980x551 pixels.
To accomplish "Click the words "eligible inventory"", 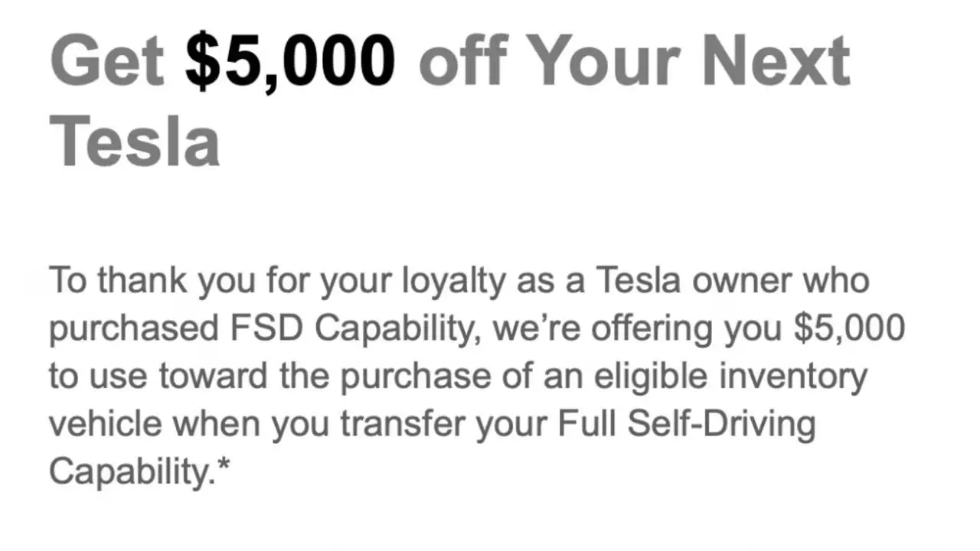I will (731, 376).
